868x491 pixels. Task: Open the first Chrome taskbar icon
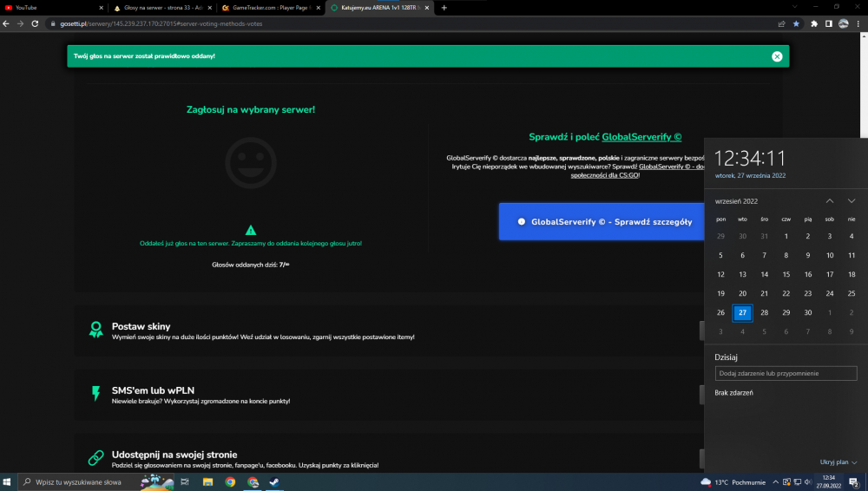click(x=230, y=481)
